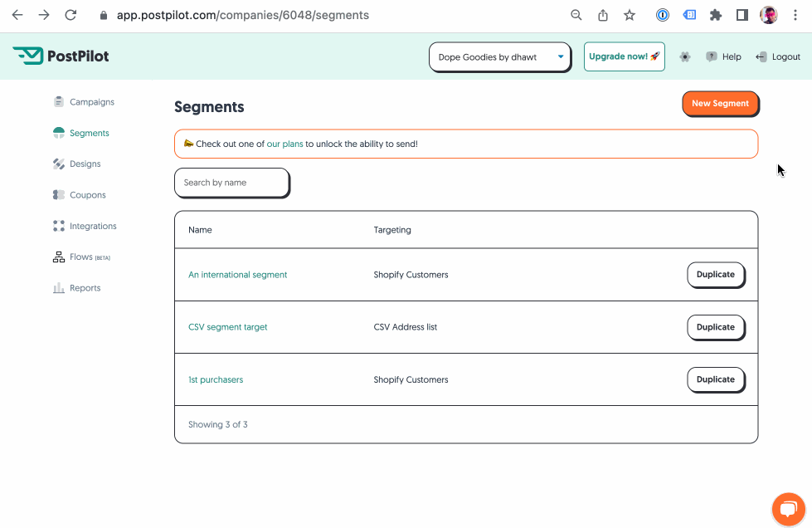Open Flows beta in sidebar
The image size is (812, 528).
pos(82,257)
